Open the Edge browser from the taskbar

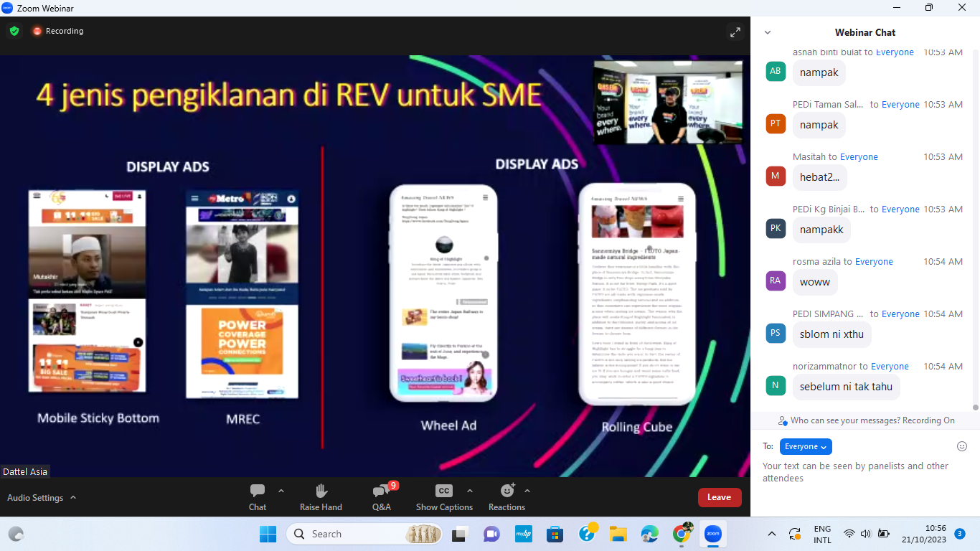point(650,534)
